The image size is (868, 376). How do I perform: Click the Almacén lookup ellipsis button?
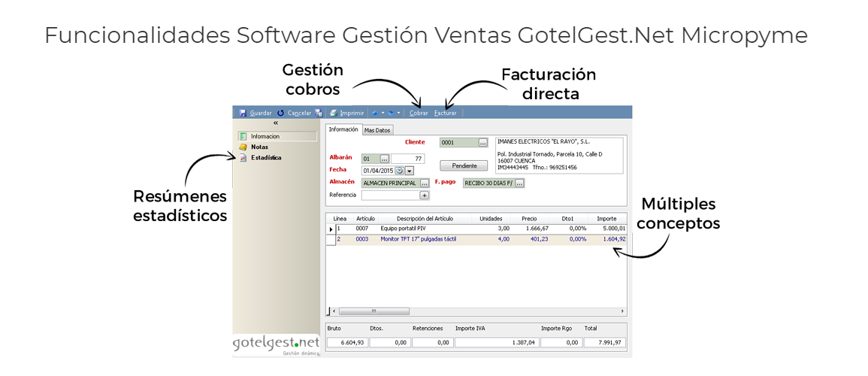pyautogui.click(x=425, y=183)
